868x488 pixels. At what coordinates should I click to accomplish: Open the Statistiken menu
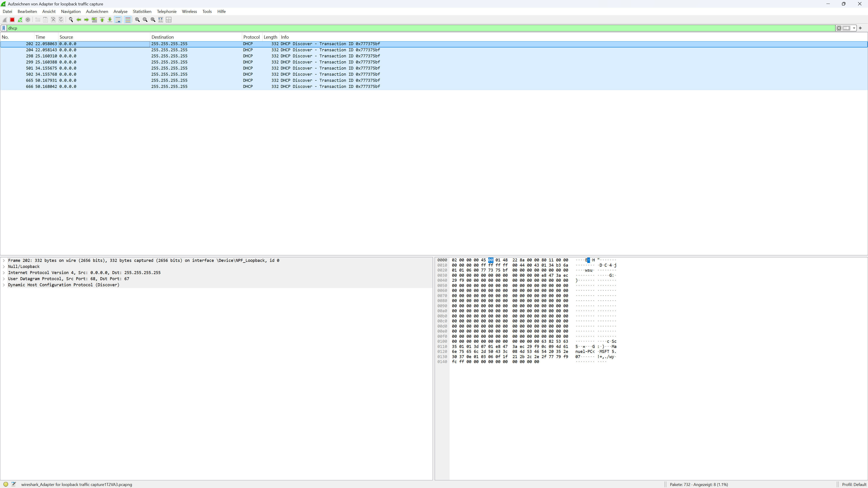[142, 12]
